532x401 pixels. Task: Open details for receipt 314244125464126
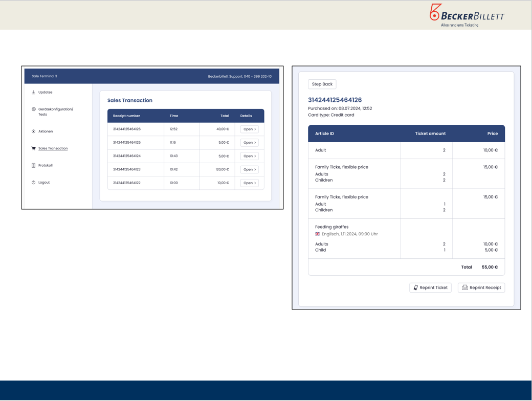point(249,129)
